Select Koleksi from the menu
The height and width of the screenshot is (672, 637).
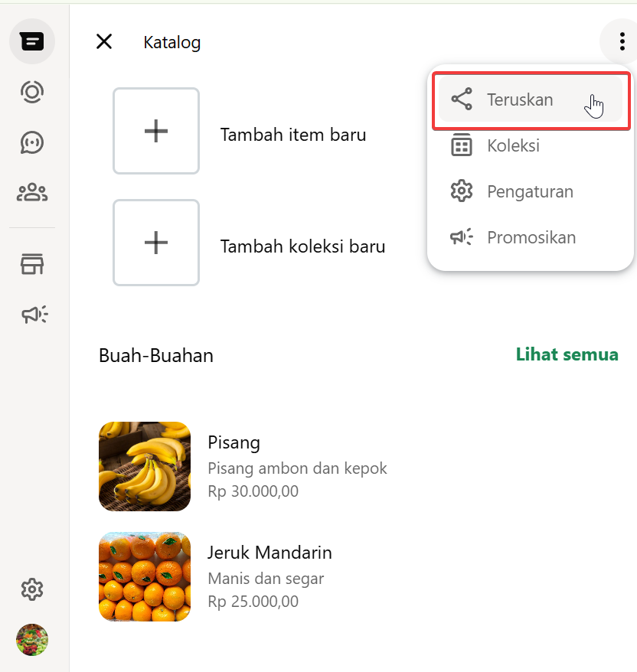coord(513,145)
